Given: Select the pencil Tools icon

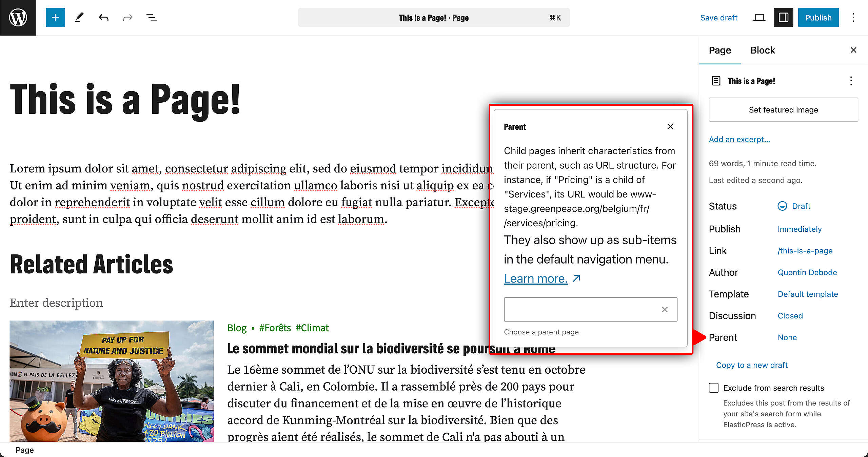Looking at the screenshot, I should tap(79, 18).
